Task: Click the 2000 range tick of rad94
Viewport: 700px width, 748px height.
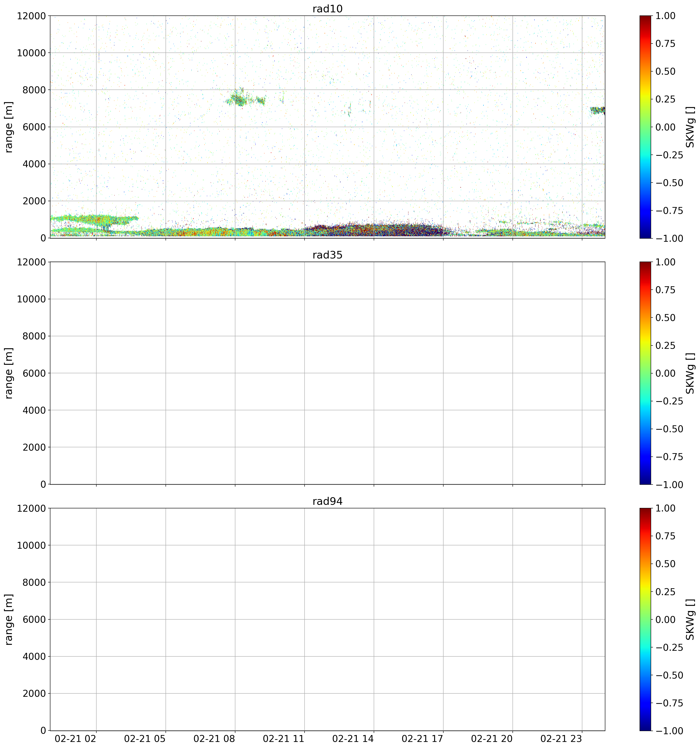Action: [x=34, y=694]
